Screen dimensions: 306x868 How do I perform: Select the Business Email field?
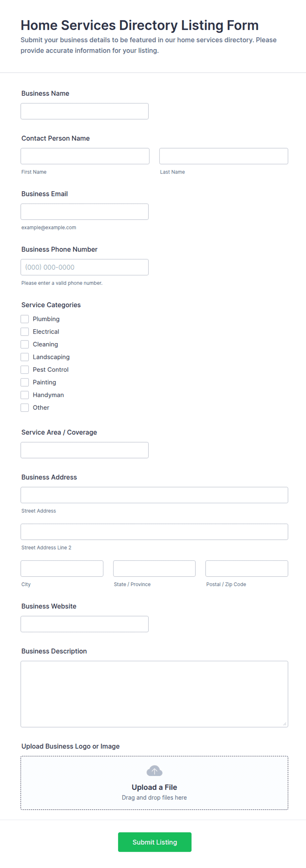[x=85, y=212]
